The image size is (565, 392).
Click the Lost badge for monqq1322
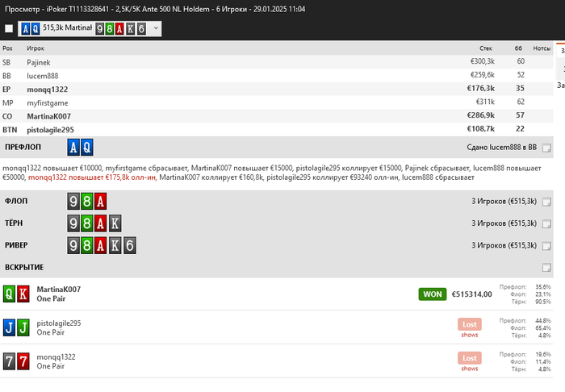pyautogui.click(x=470, y=358)
